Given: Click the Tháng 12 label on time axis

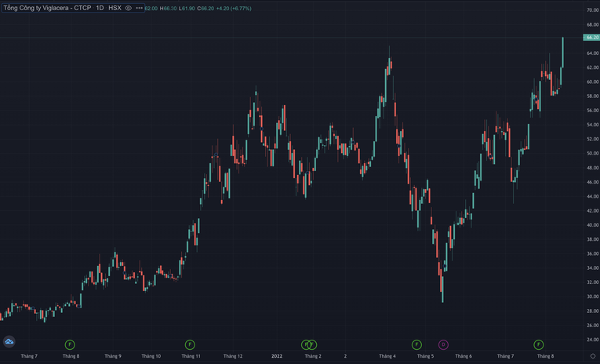Looking at the screenshot, I should 232,356.
